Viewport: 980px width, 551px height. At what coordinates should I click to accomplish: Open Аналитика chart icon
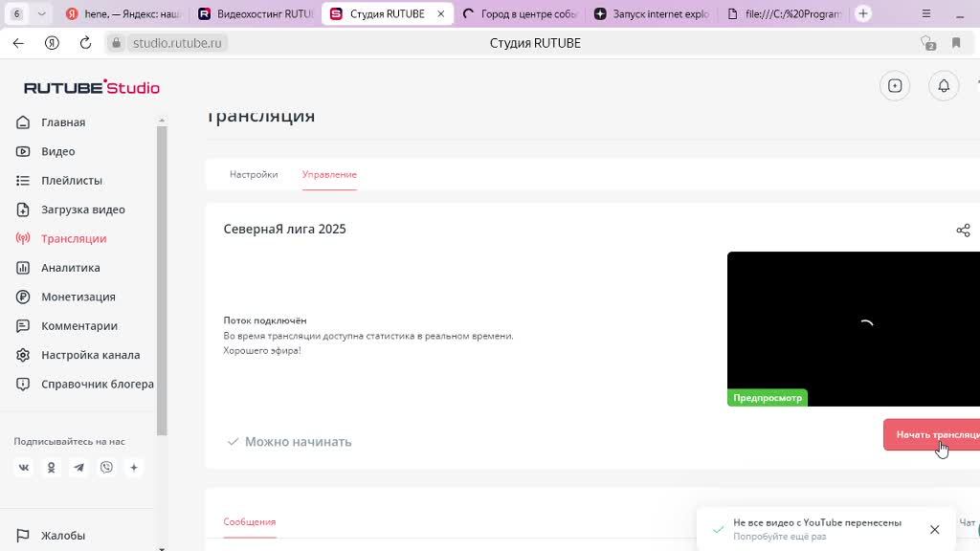point(23,268)
